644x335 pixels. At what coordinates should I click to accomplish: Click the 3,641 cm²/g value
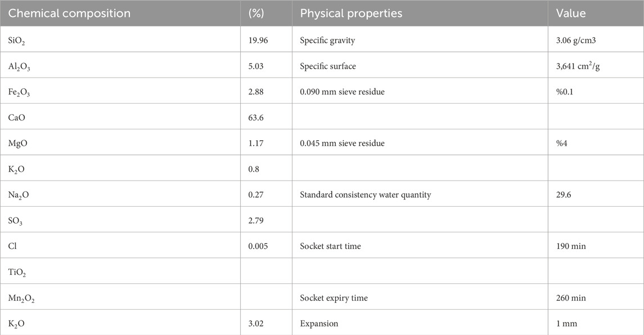click(x=579, y=66)
